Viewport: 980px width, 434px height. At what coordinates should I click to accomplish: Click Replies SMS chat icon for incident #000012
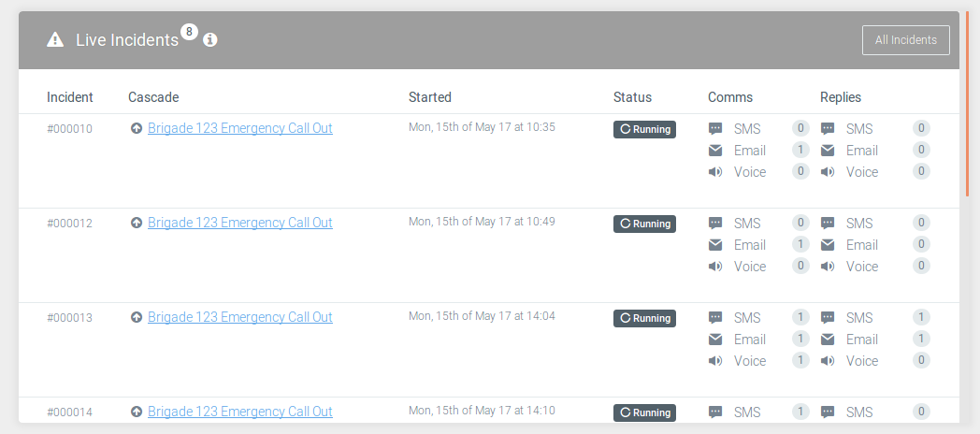(828, 224)
